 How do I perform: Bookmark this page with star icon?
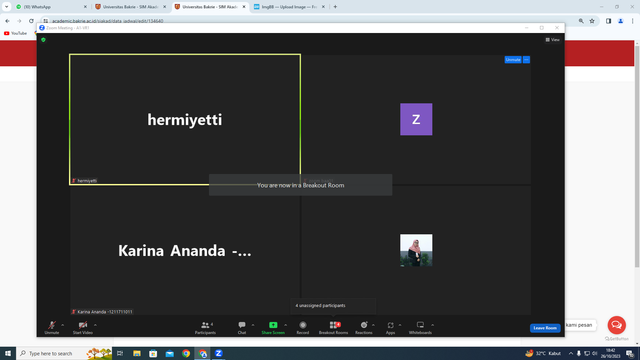592,21
